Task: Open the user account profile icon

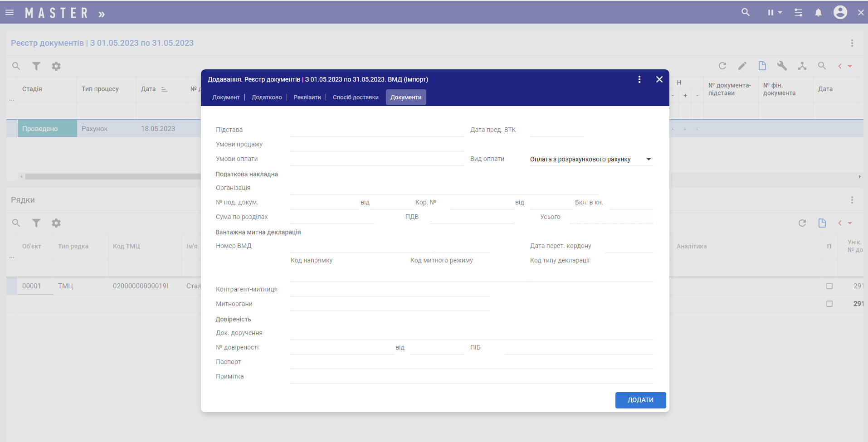Action: pyautogui.click(x=840, y=13)
